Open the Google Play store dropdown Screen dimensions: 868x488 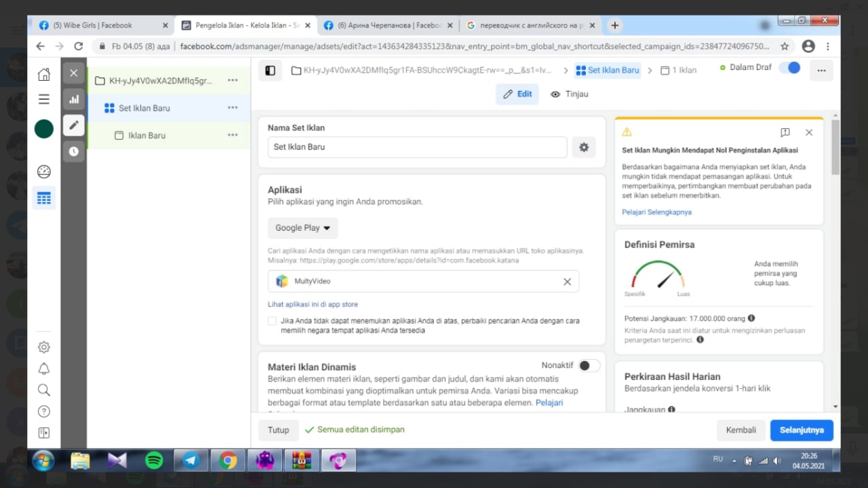[302, 228]
